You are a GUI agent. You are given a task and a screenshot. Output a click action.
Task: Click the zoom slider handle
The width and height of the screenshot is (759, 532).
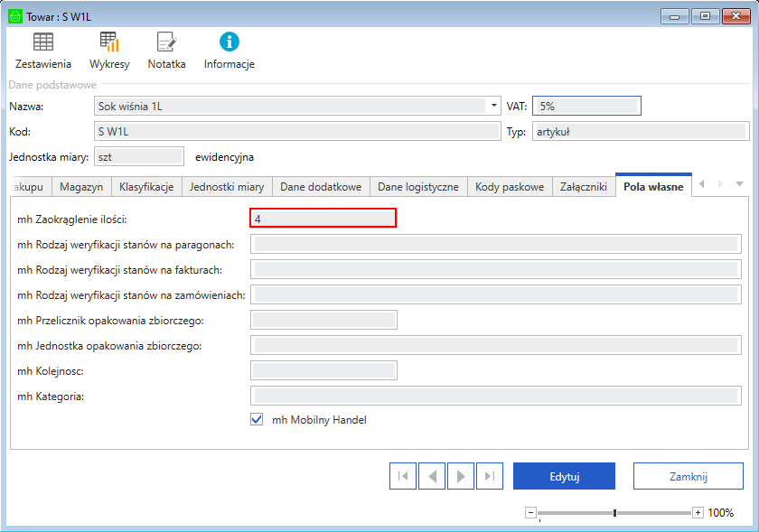[x=614, y=513]
